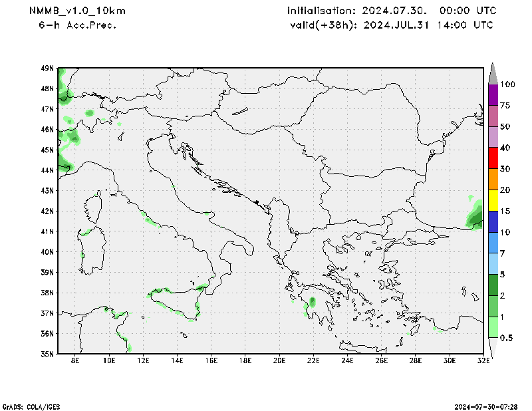Click the '6-h Acc.Prec.' label

[78, 25]
